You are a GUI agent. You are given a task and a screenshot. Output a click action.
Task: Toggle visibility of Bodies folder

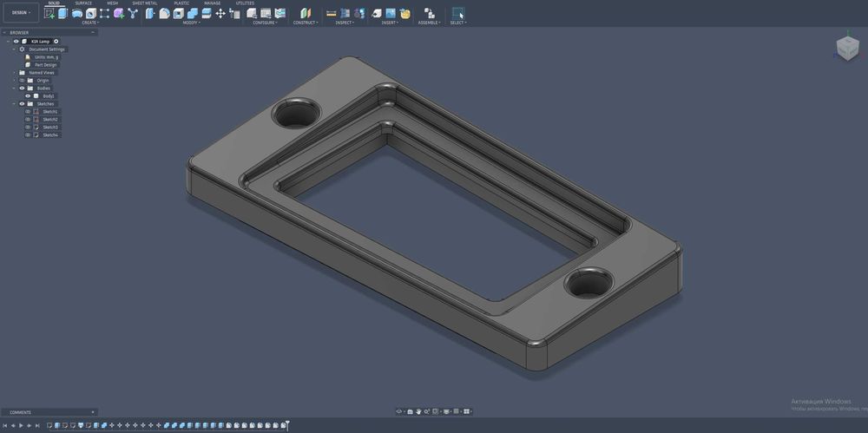point(23,88)
